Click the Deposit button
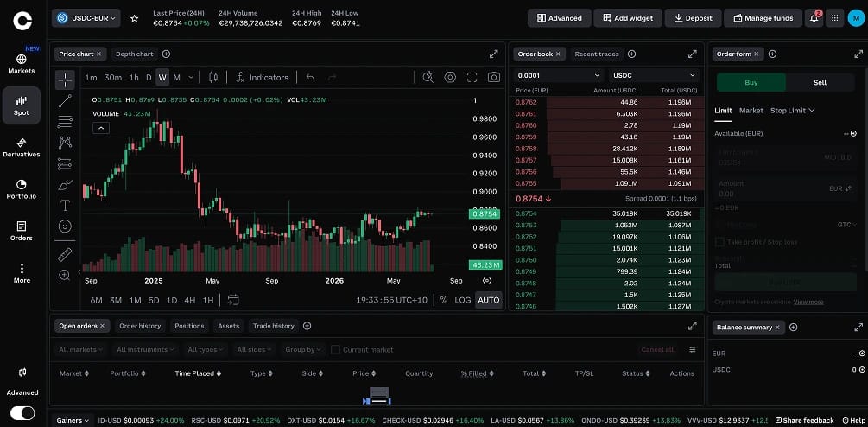The image size is (868, 427). pyautogui.click(x=693, y=18)
